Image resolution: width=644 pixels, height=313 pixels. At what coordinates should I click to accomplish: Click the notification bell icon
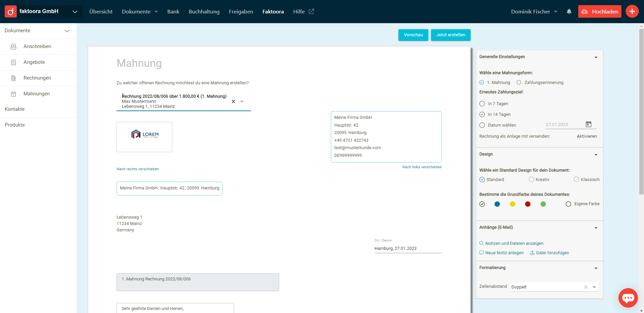(569, 11)
